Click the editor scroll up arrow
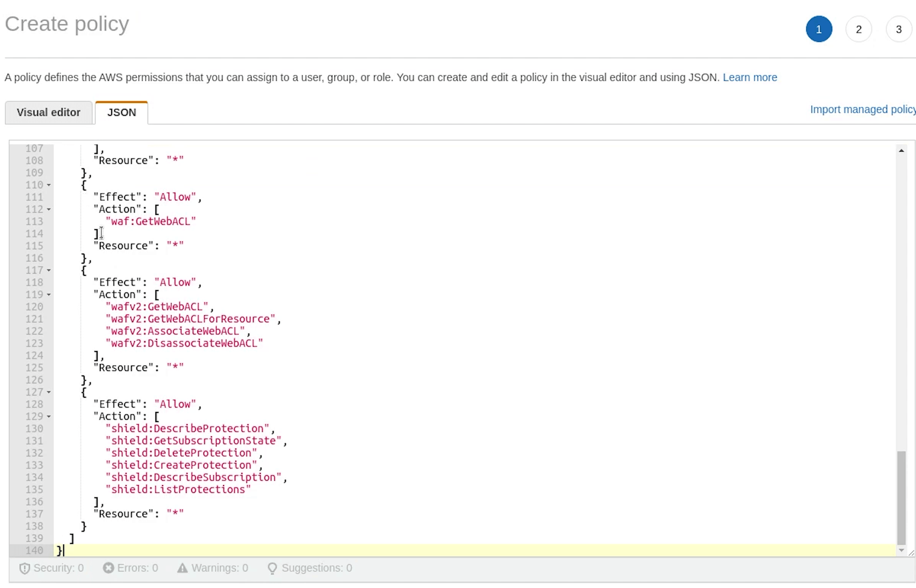 [901, 151]
